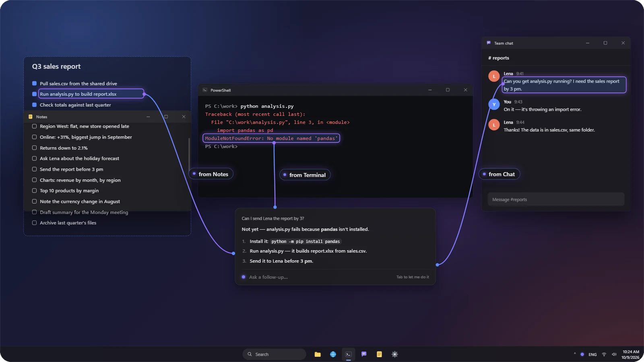Image resolution: width=644 pixels, height=362 pixels.
Task: Mark 'Ask Lena about the holiday forecast' done
Action: [x=34, y=158]
